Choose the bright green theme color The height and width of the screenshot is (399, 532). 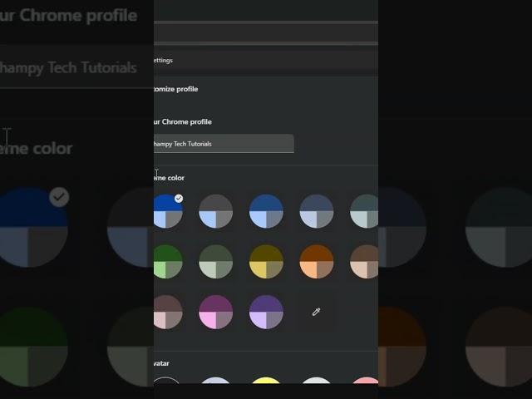(167, 261)
